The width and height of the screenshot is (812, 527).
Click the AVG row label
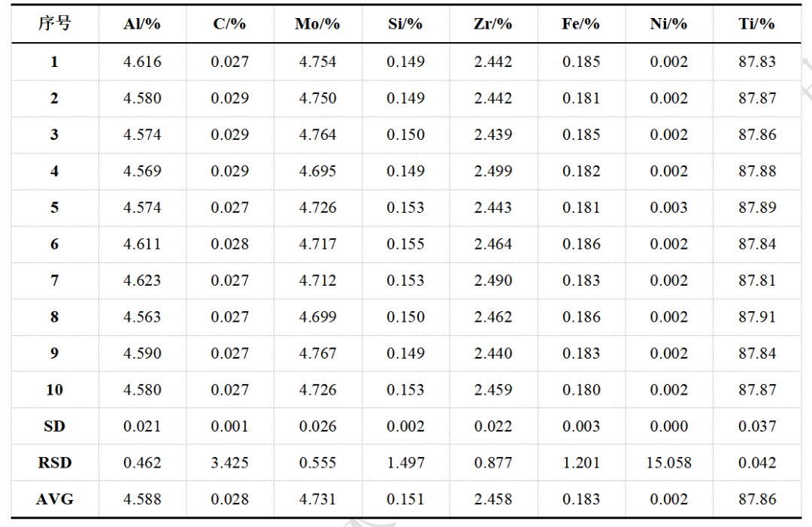pyautogui.click(x=54, y=499)
